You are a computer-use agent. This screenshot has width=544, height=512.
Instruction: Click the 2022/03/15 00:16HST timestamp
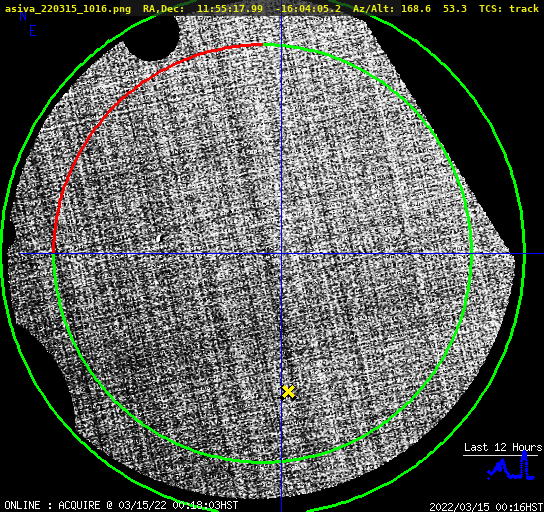[486, 506]
